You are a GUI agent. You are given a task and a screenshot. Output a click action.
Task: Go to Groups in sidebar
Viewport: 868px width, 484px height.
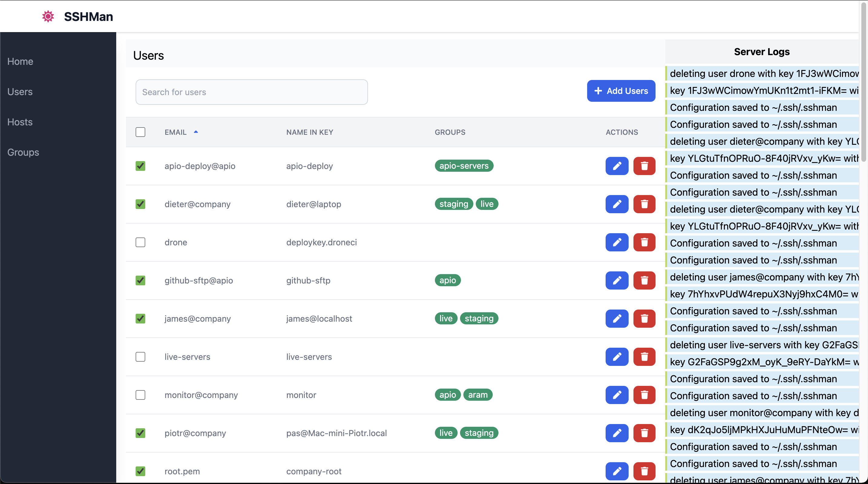23,152
